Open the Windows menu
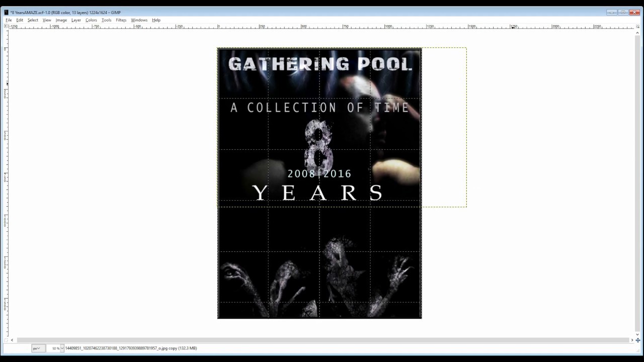Screen dimensions: 644x362 139,20
